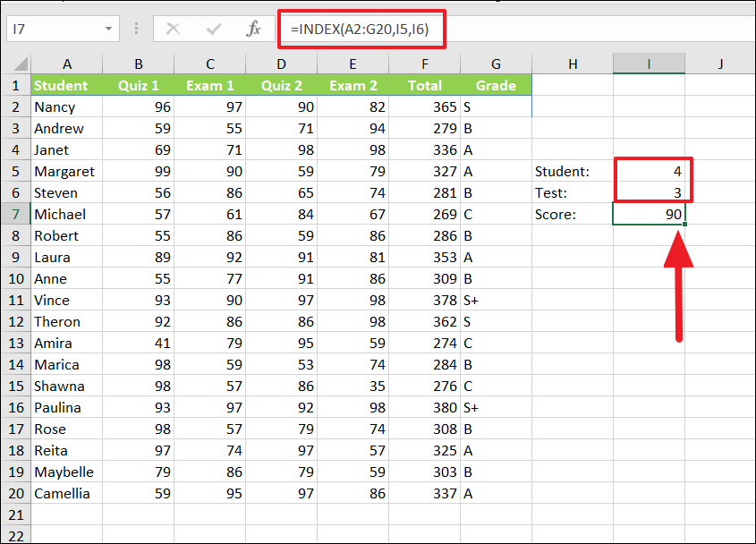Image resolution: width=756 pixels, height=544 pixels.
Task: Select the Total value 380 for Paulina
Action: [x=425, y=407]
